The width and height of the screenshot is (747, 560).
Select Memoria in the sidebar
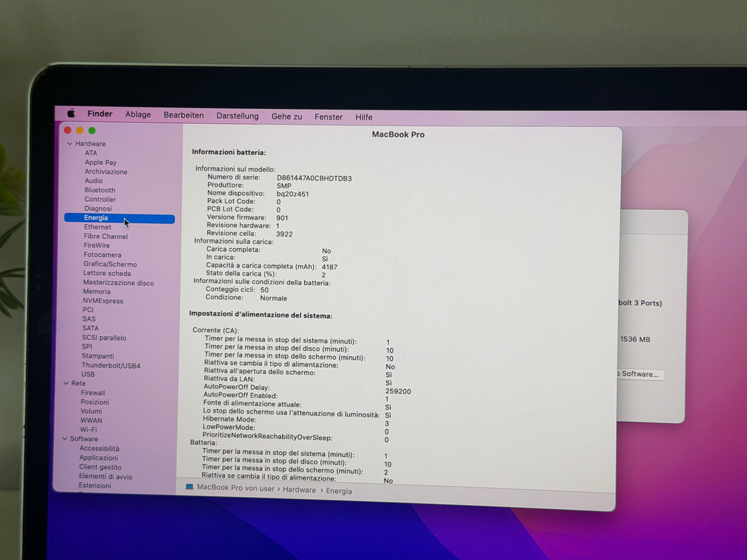coord(97,292)
